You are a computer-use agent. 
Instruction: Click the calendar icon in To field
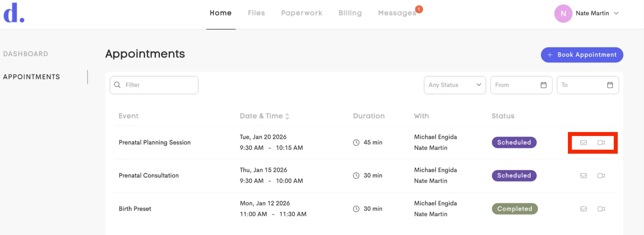pyautogui.click(x=610, y=85)
